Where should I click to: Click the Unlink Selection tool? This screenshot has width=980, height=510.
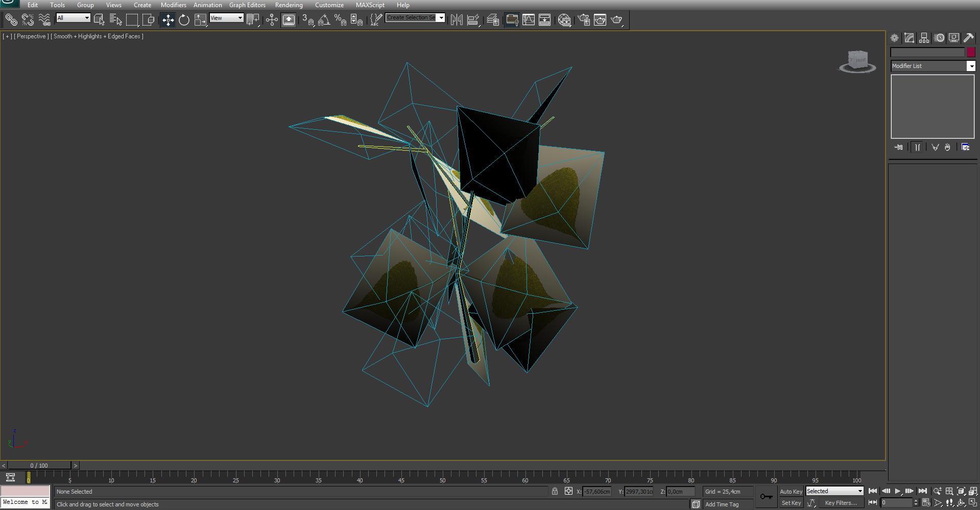pos(28,20)
